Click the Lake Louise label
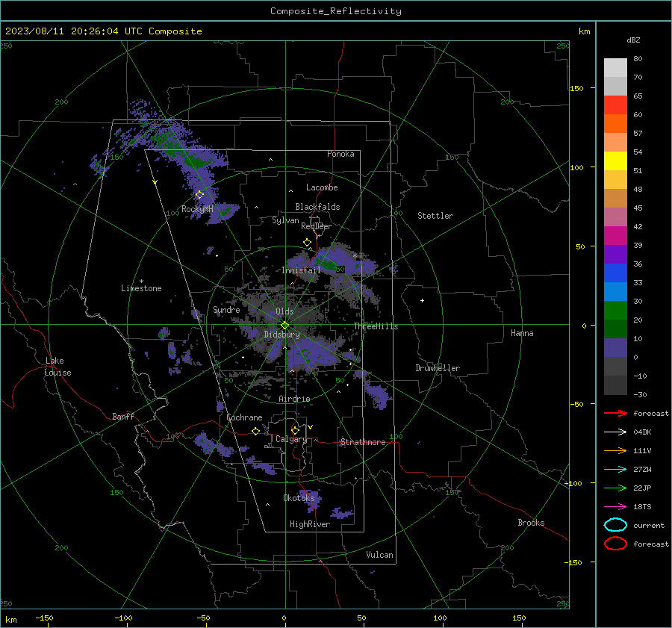Screen dimensions: 672x628 (57, 367)
